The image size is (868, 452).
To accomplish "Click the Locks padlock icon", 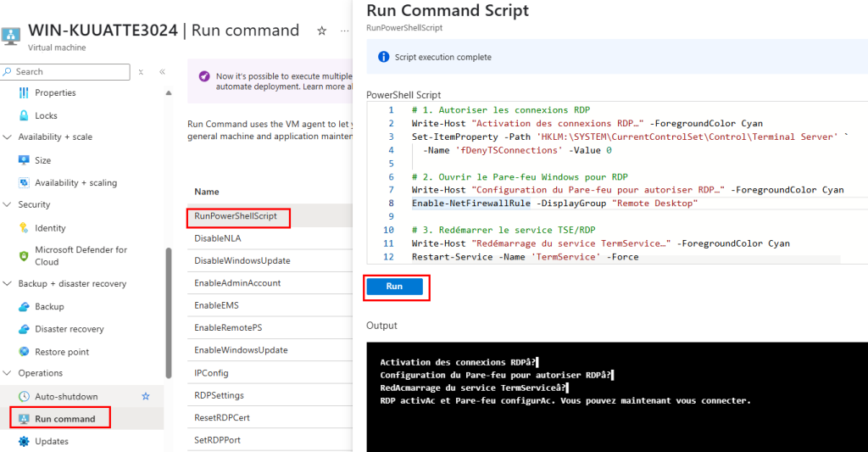I will pos(24,115).
